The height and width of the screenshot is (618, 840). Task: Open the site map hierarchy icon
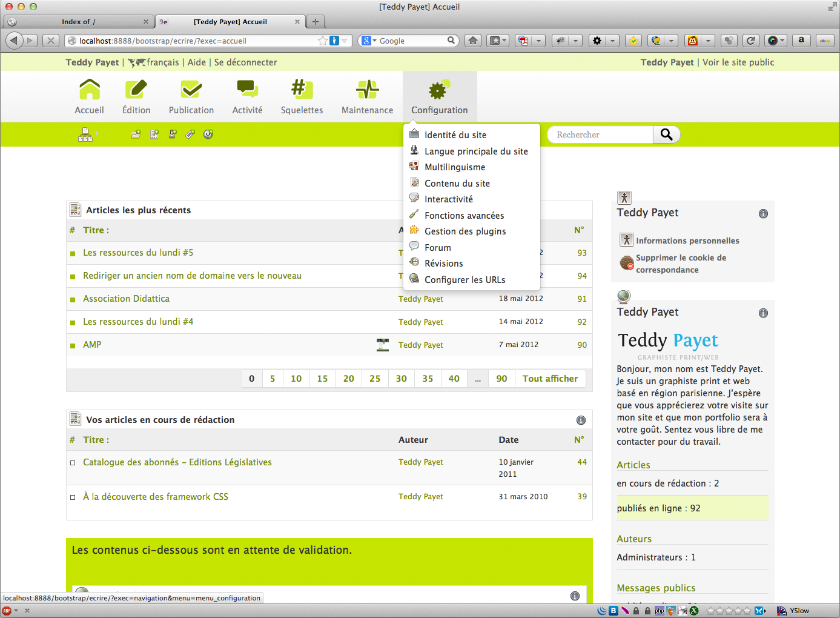click(85, 135)
